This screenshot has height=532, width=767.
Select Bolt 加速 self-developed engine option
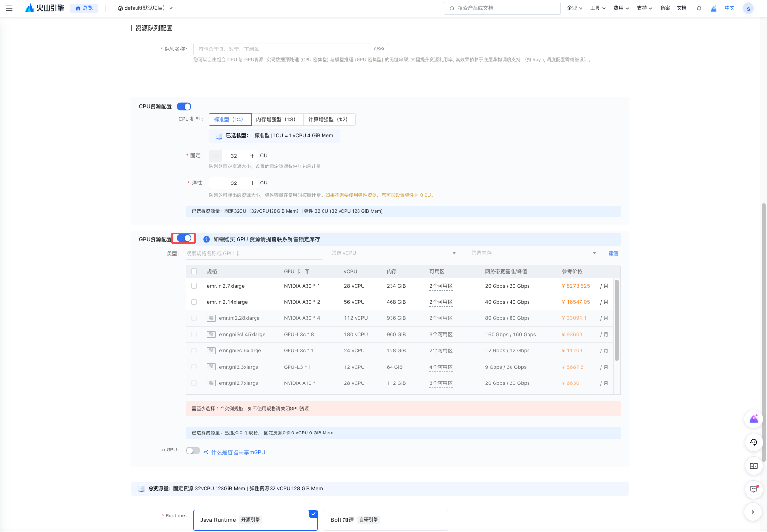point(386,520)
